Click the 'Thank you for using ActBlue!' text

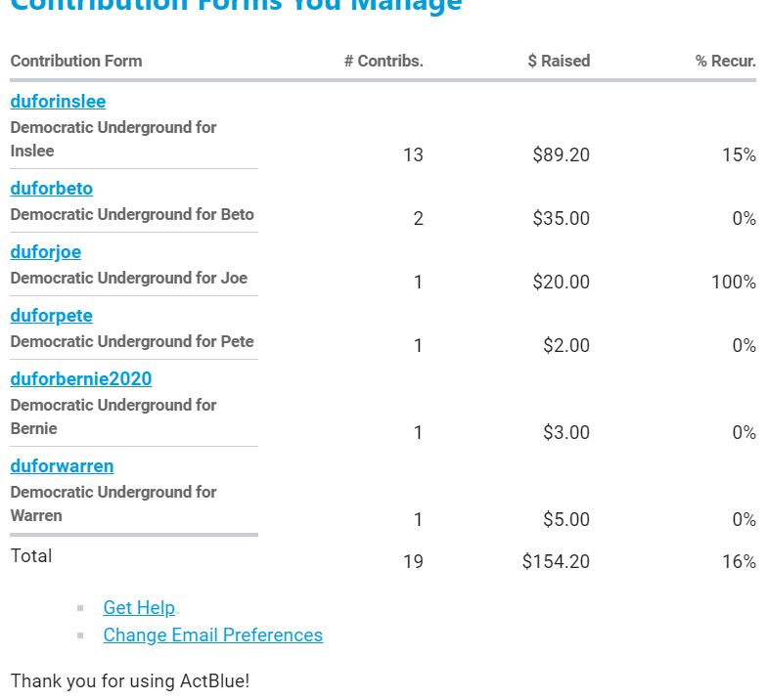click(x=130, y=681)
